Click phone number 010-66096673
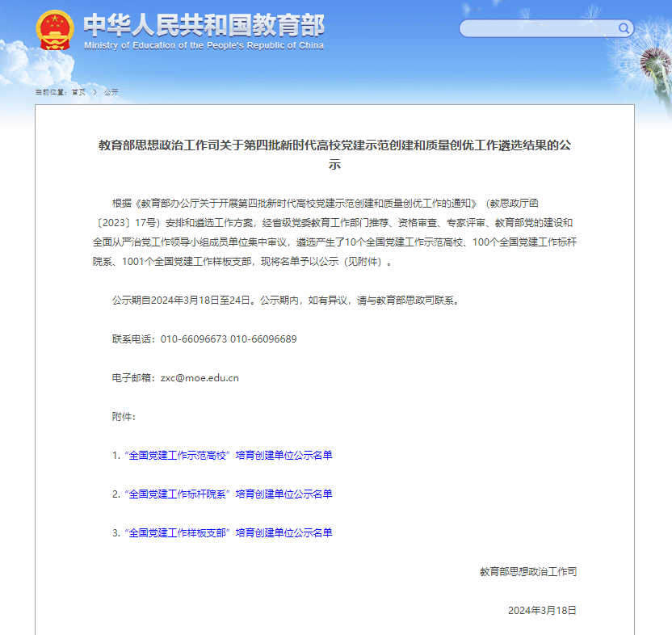 pyautogui.click(x=194, y=339)
